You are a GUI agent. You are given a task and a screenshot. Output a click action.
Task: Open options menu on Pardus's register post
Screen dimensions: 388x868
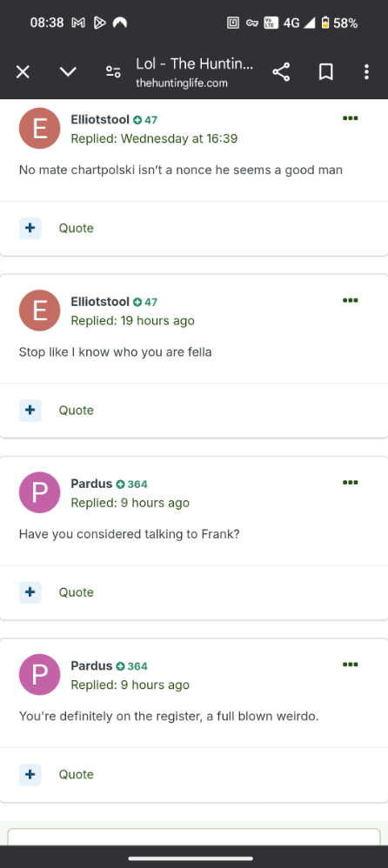(x=351, y=664)
